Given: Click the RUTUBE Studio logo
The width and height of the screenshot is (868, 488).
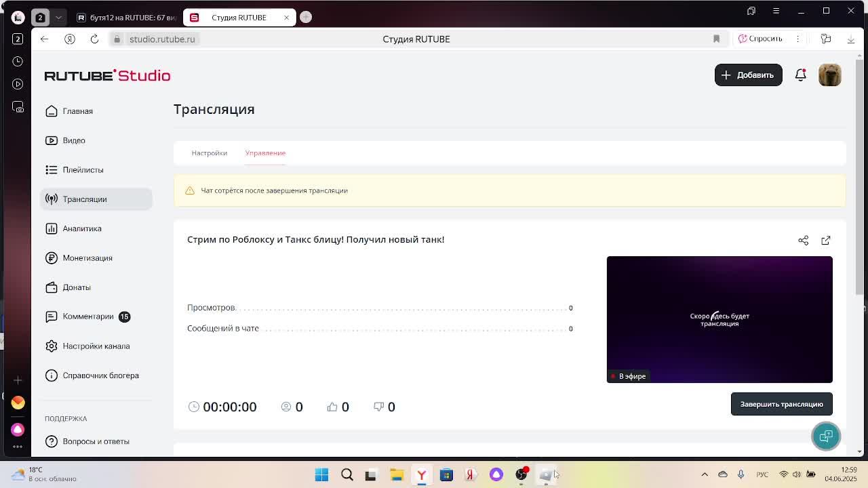Looking at the screenshot, I should tap(107, 75).
